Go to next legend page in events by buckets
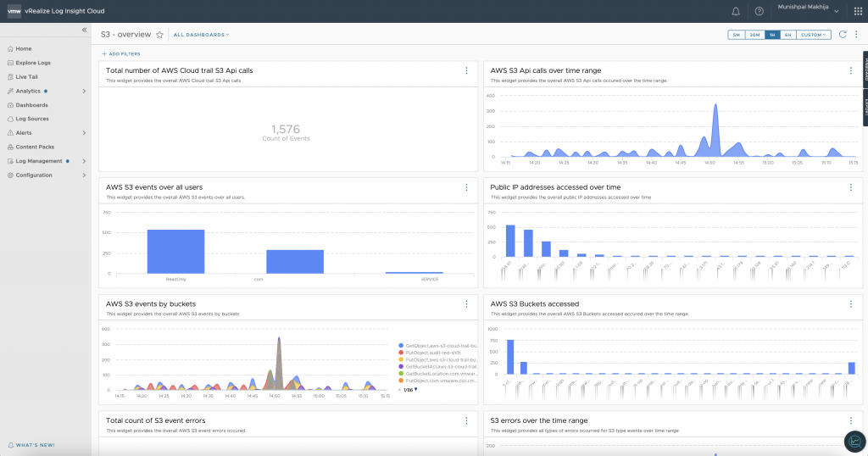The height and width of the screenshot is (456, 868). 415,390
